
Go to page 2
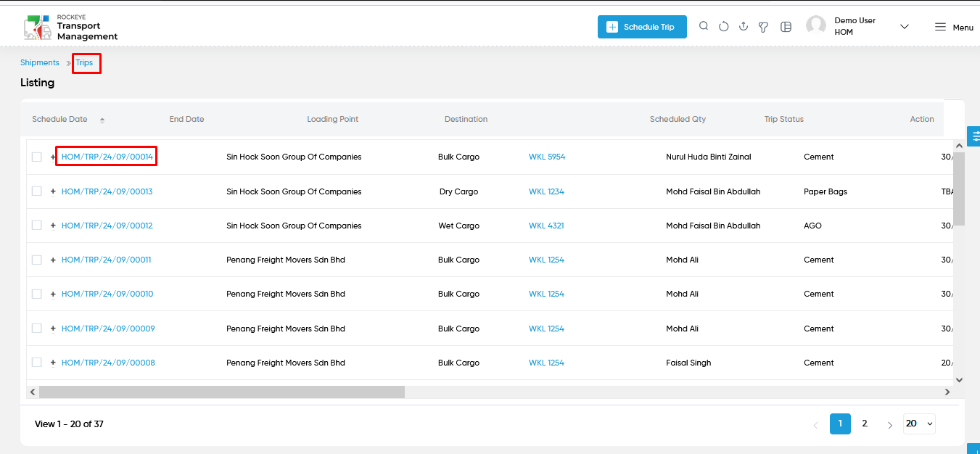point(864,424)
